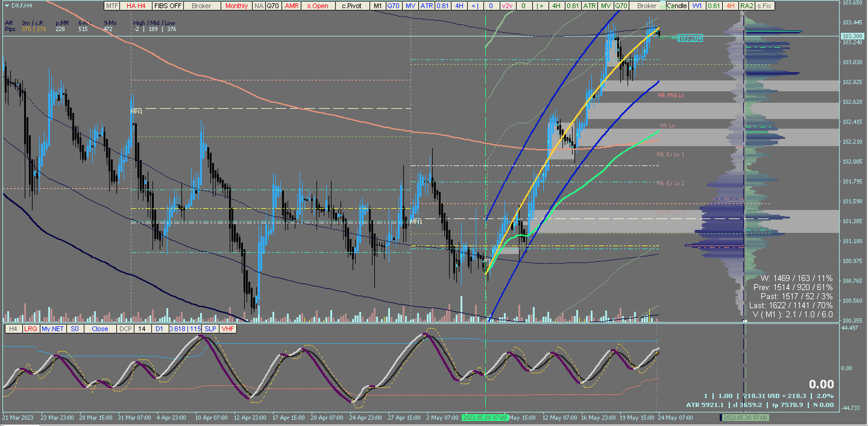Change the Close price-source selector
The height and width of the screenshot is (426, 868).
tap(100, 329)
